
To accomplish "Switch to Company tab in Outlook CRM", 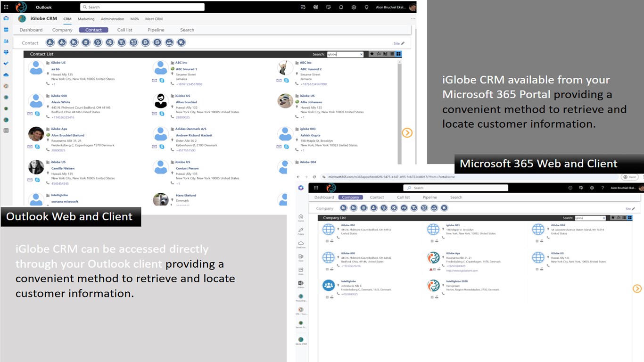I will point(62,30).
